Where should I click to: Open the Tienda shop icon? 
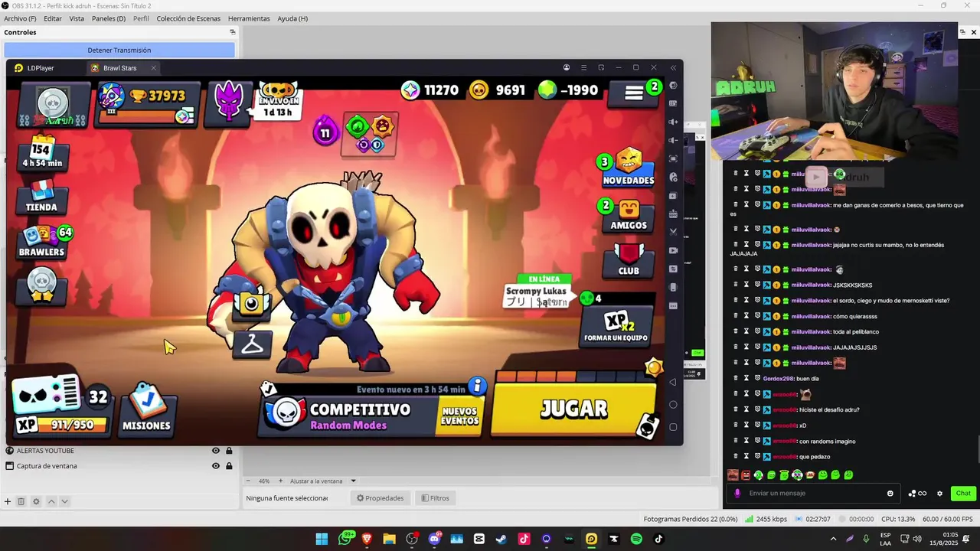pyautogui.click(x=41, y=196)
